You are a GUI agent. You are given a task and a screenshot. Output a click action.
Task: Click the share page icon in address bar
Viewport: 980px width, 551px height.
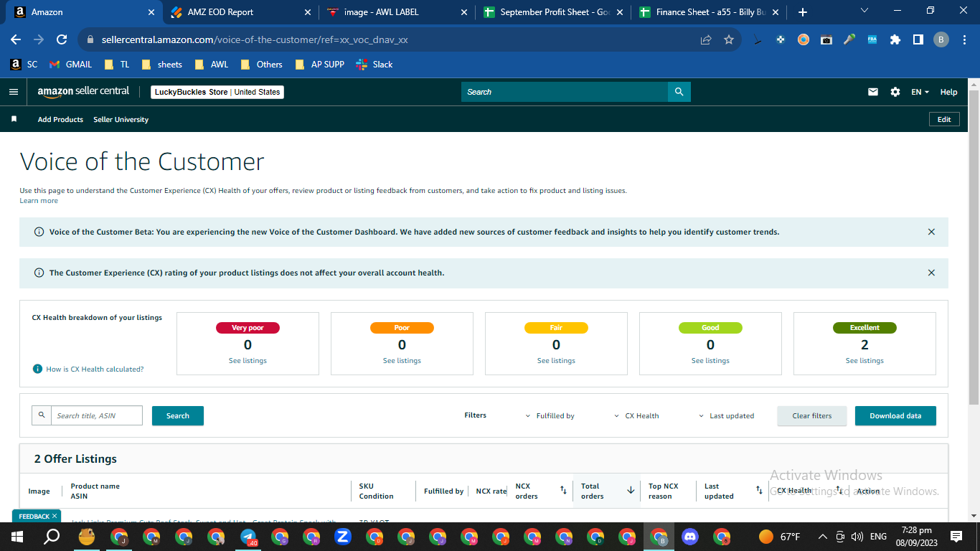coord(706,39)
